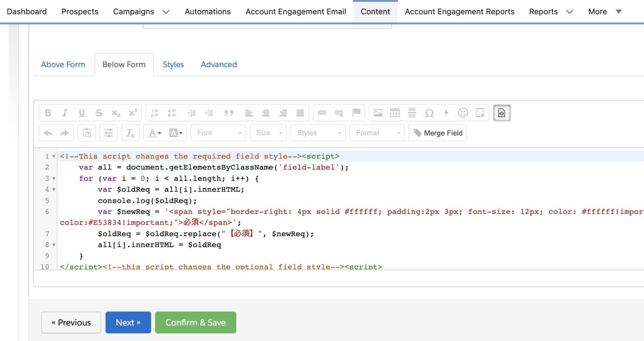Open the Font dropdown
The width and height of the screenshot is (644, 341).
click(x=218, y=133)
